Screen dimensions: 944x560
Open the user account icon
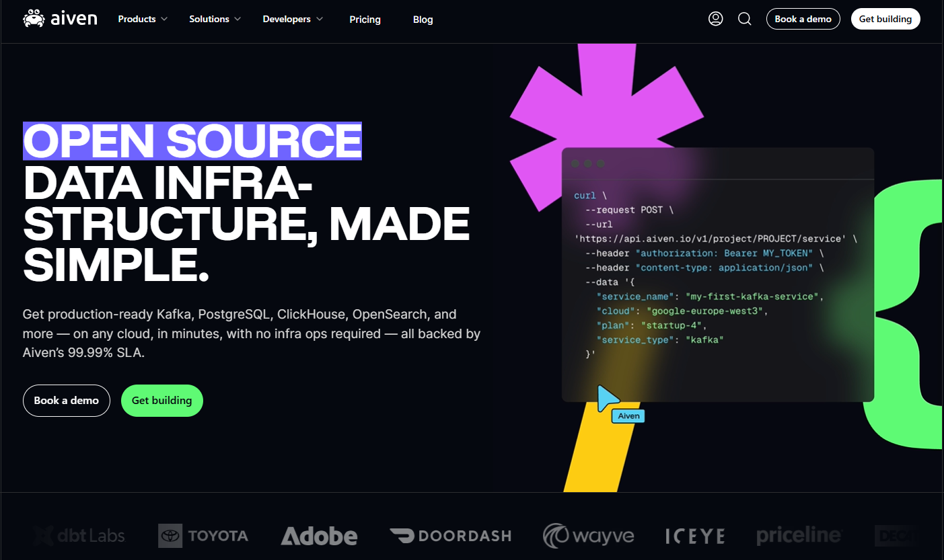click(x=715, y=19)
